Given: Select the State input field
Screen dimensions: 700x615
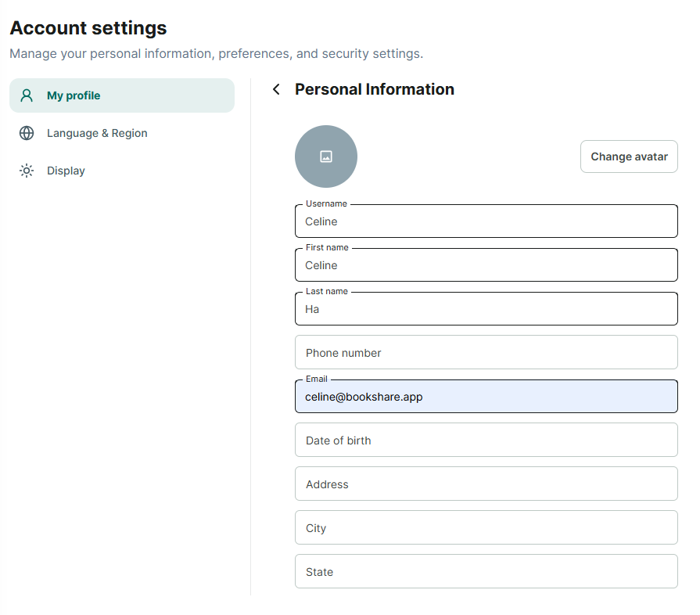Looking at the screenshot, I should pyautogui.click(x=486, y=571).
